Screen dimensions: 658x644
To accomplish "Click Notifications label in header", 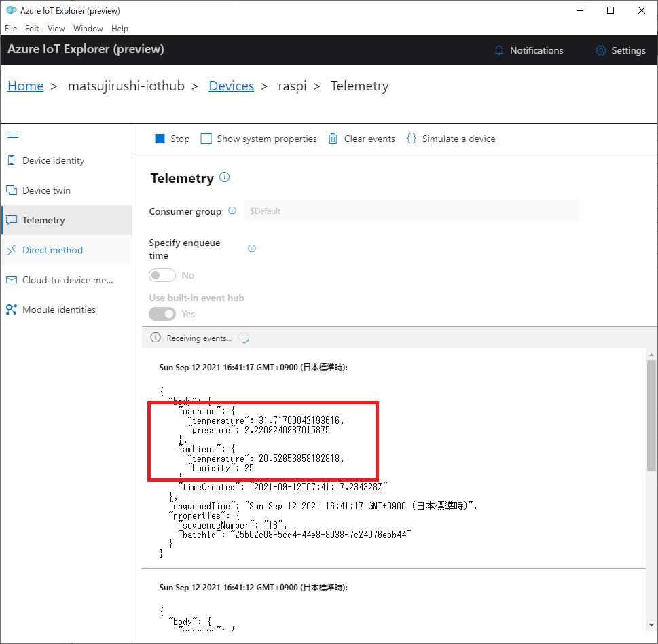I will (x=536, y=50).
